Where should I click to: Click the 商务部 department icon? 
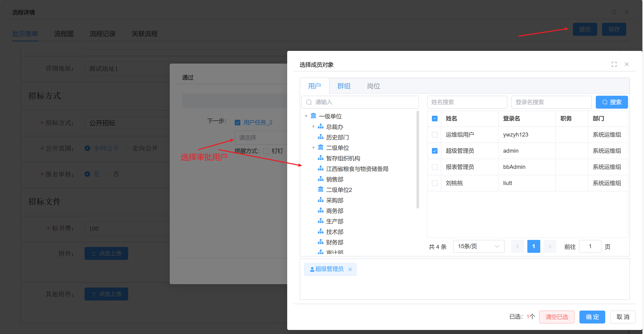[x=320, y=210]
